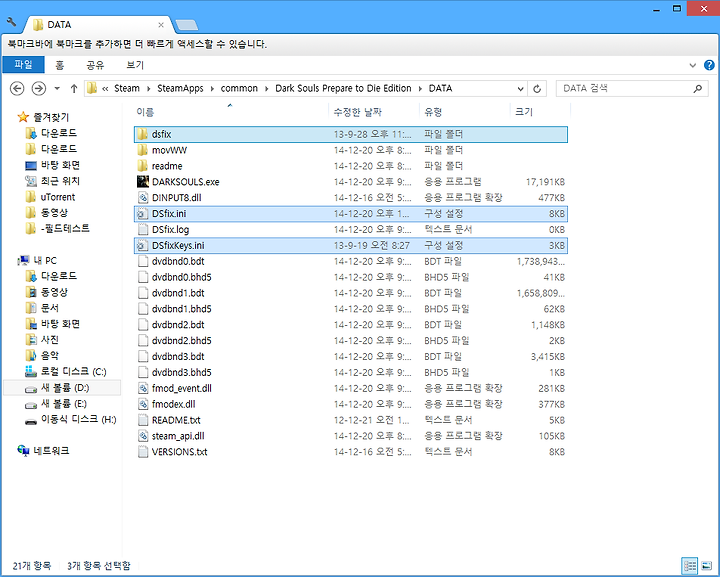Select the README.txt file icon
The height and width of the screenshot is (577, 720).
143,420
